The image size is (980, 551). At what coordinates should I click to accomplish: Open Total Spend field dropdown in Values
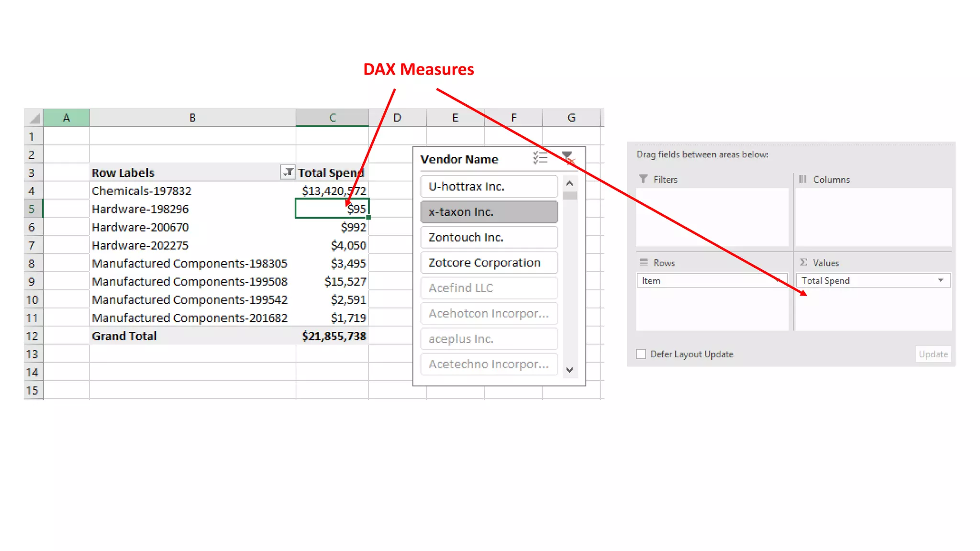[x=941, y=280]
